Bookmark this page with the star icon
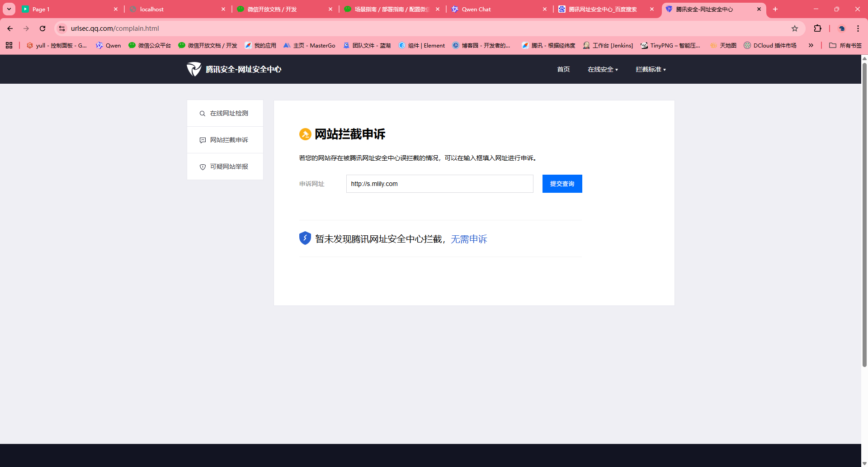Image resolution: width=868 pixels, height=467 pixels. pos(795,29)
